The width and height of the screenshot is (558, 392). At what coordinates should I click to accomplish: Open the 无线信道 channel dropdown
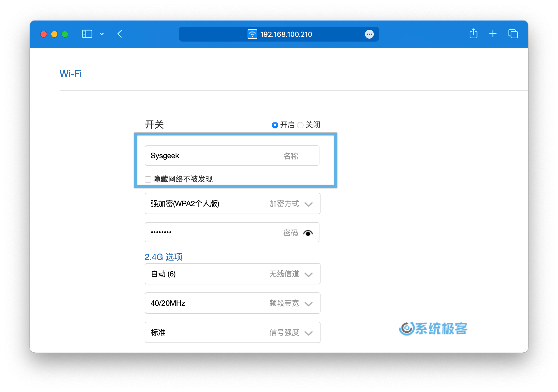[x=232, y=274]
